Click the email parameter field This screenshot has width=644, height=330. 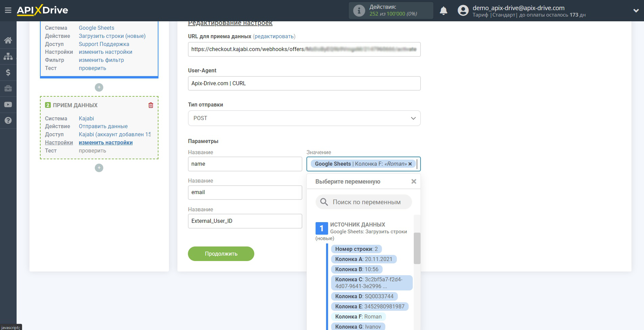point(245,192)
